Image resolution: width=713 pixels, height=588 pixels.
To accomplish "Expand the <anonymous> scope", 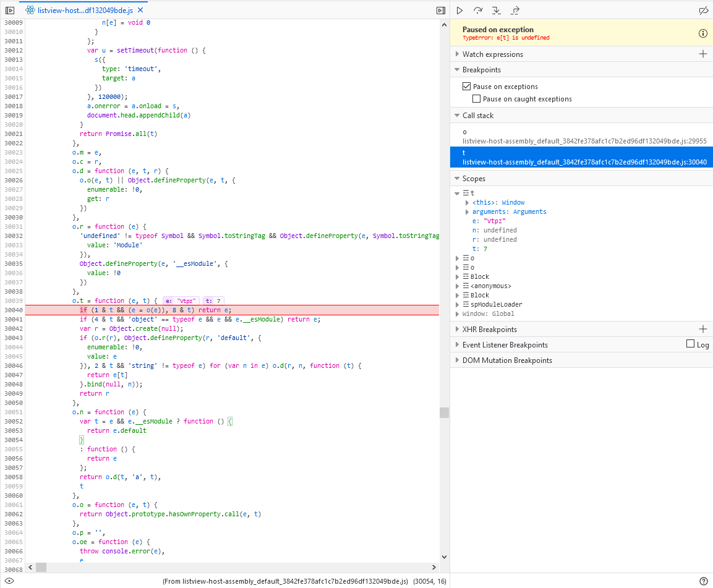I will click(457, 286).
